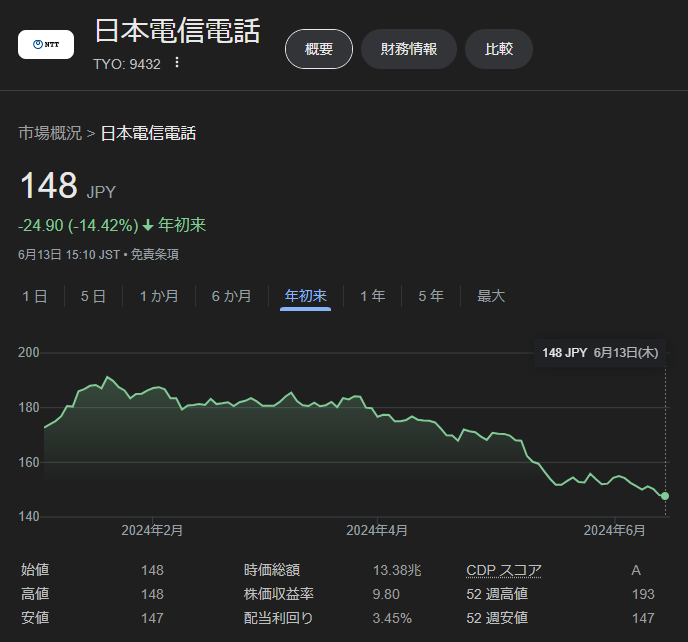Click the TYO: 9432 ticker text
Viewport: 688px width, 642px height.
(127, 65)
